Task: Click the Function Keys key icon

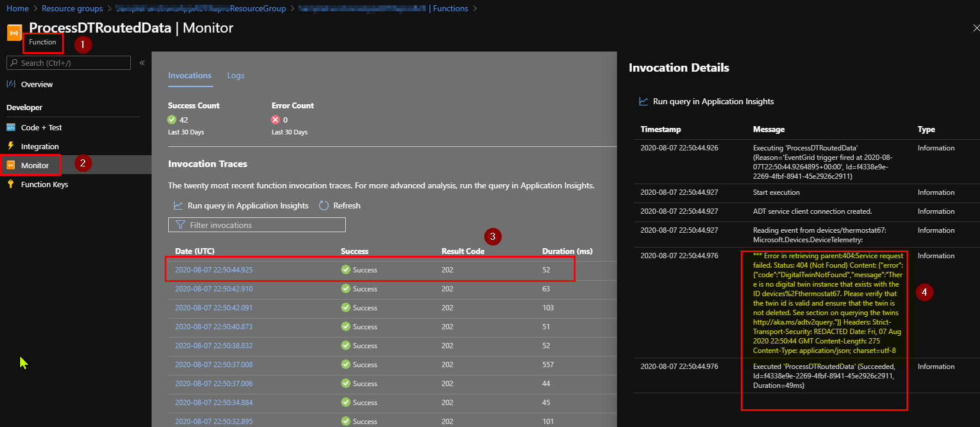Action: (x=11, y=184)
